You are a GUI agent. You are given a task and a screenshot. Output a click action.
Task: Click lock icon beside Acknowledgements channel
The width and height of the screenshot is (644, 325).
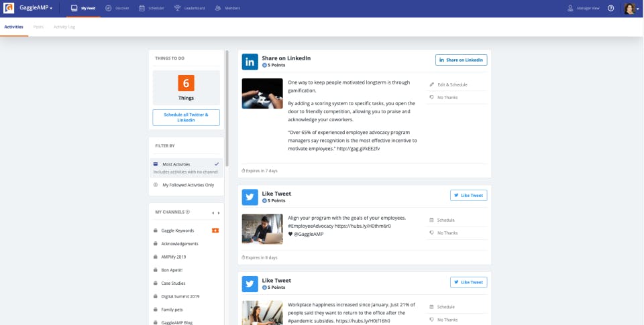click(156, 244)
